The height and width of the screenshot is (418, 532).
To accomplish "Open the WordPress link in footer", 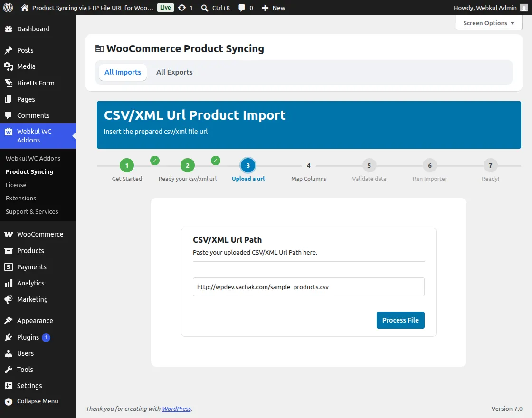I will pos(176,408).
